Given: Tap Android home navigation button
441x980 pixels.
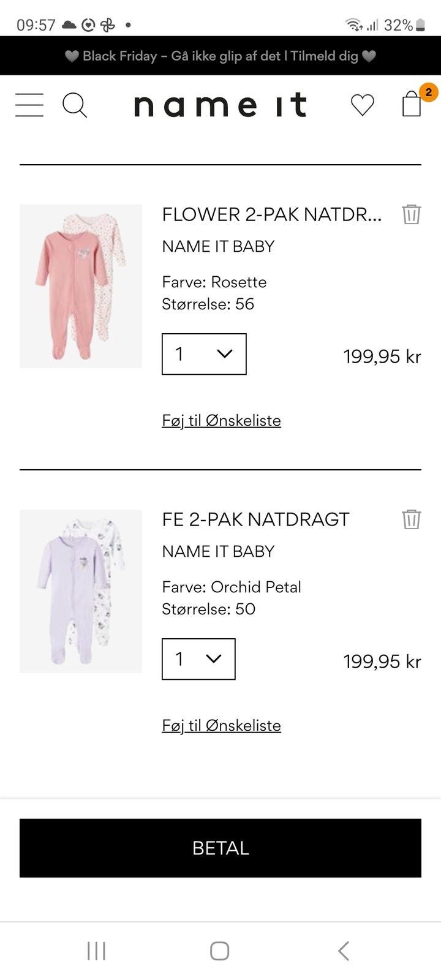Looking at the screenshot, I should click(220, 951).
